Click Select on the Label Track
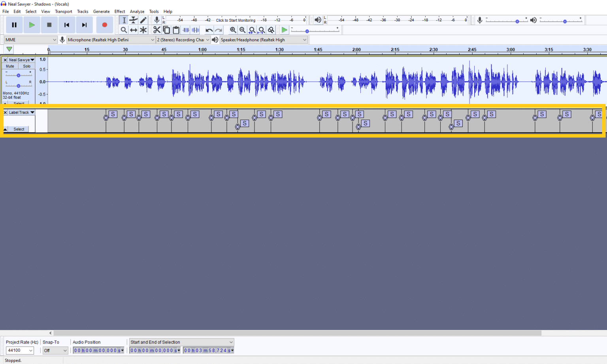Viewport: 607px width, 364px height. [x=18, y=129]
